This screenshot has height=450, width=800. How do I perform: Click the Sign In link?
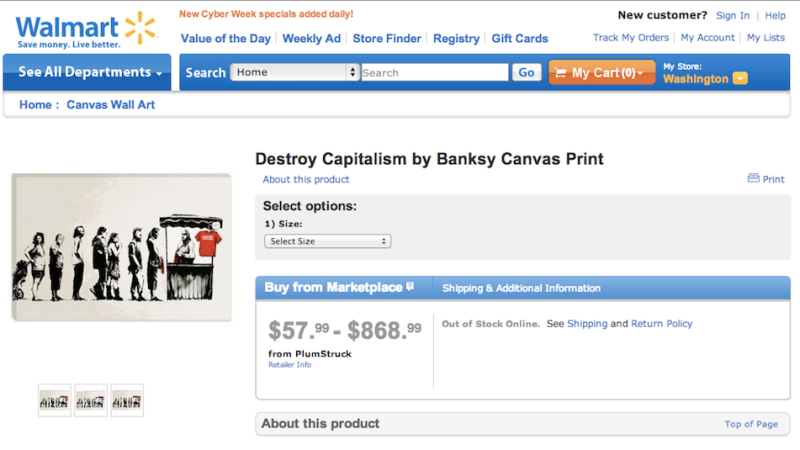(732, 16)
